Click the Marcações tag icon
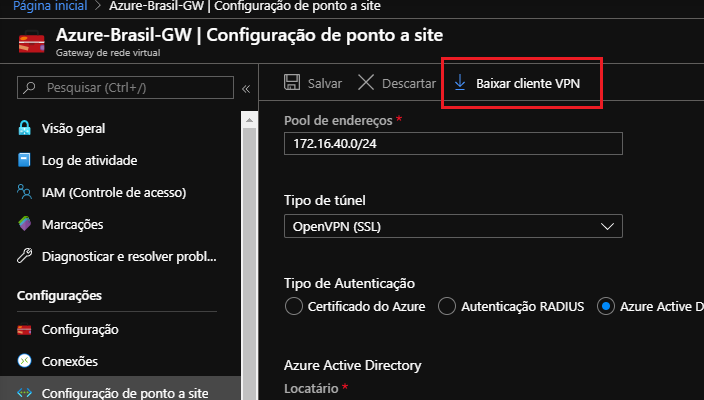Screen dimensions: 704x400 point(25,224)
